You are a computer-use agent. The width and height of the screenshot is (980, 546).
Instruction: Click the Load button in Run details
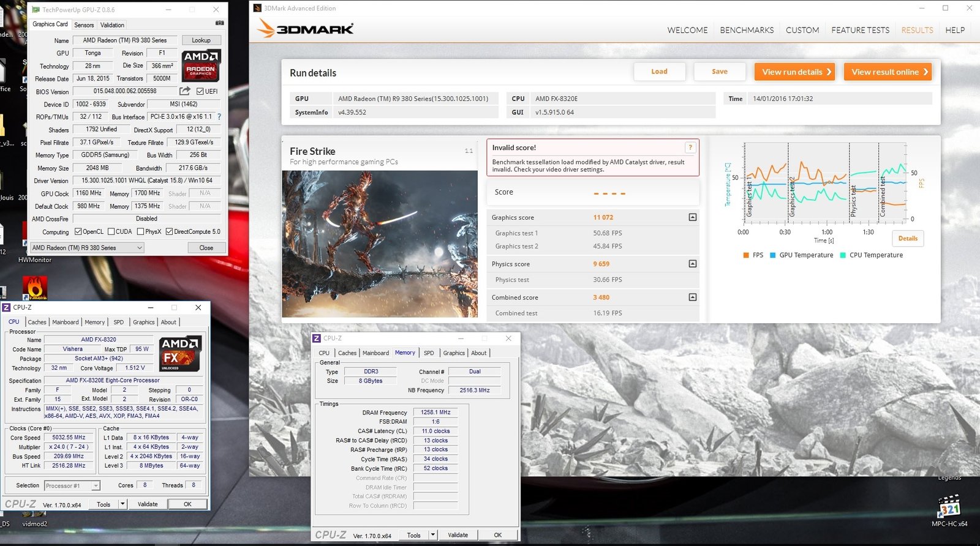point(660,72)
